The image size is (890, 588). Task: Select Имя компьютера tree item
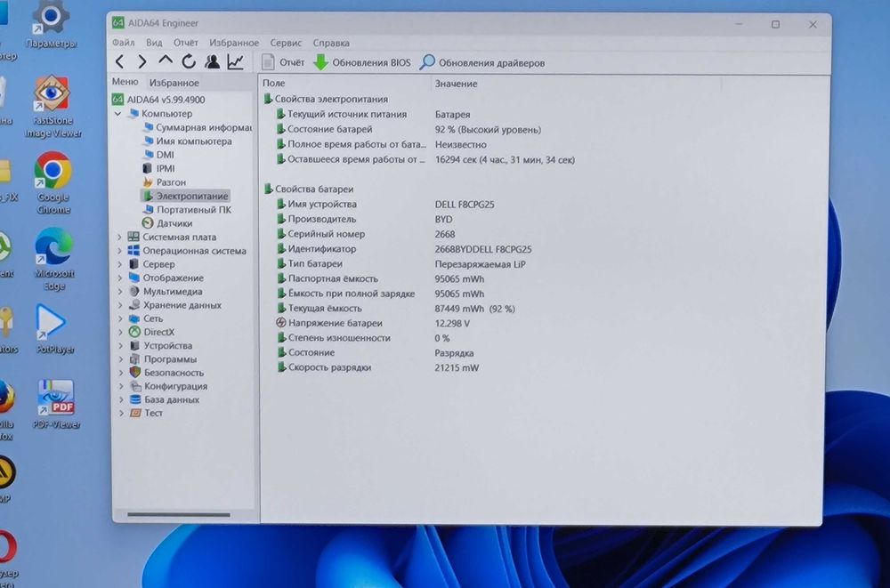187,141
